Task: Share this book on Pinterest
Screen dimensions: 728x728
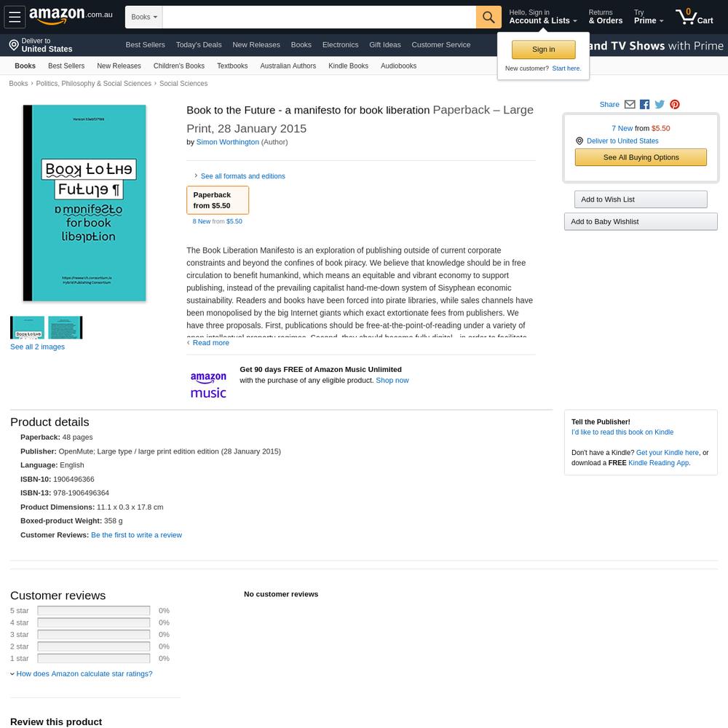Action: 675,104
